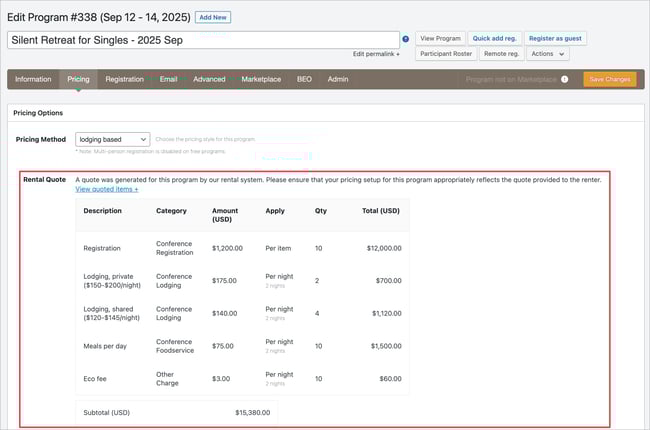The image size is (650, 430).
Task: Go to the Email tab
Action: click(168, 79)
